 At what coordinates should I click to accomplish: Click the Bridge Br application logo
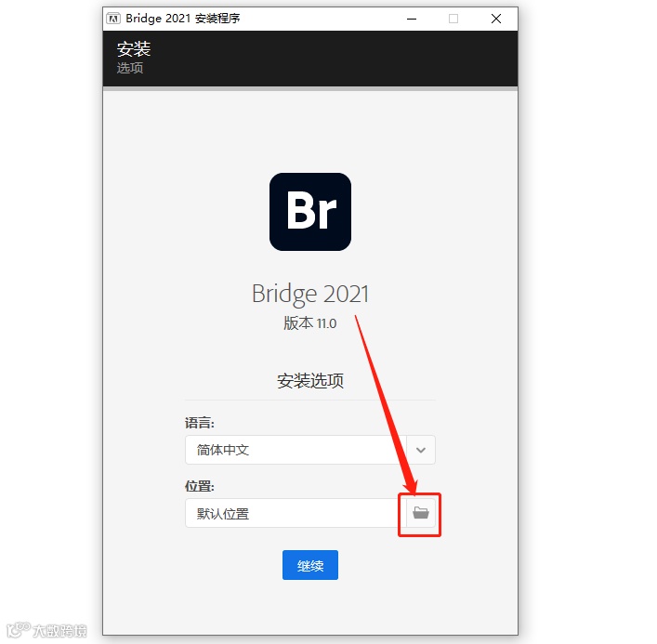pyautogui.click(x=310, y=212)
